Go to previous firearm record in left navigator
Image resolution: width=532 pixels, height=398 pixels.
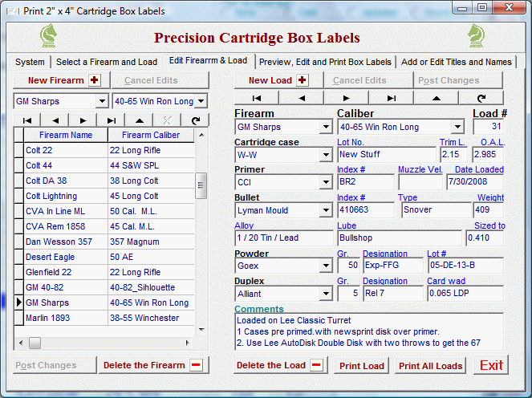point(55,120)
